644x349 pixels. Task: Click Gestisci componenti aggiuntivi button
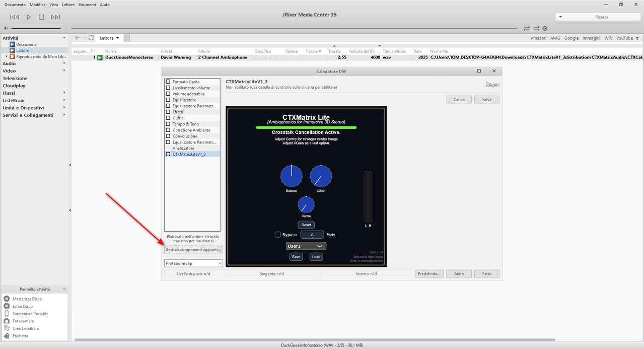(193, 250)
